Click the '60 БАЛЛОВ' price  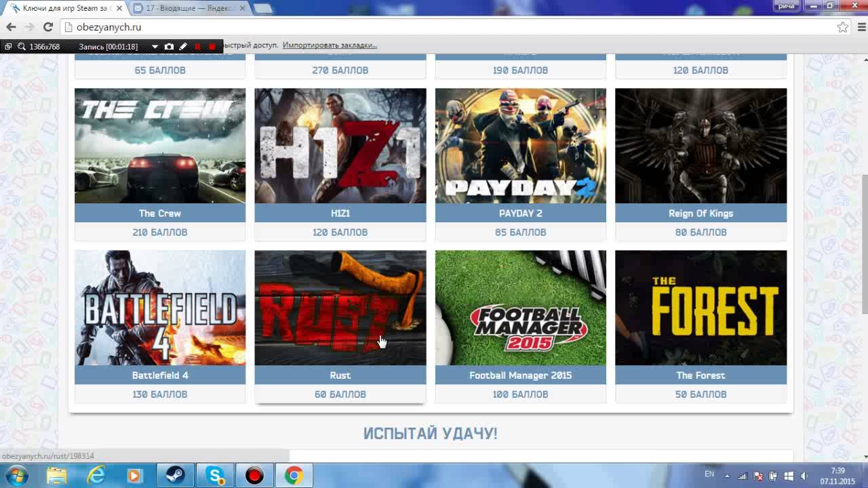pos(340,394)
